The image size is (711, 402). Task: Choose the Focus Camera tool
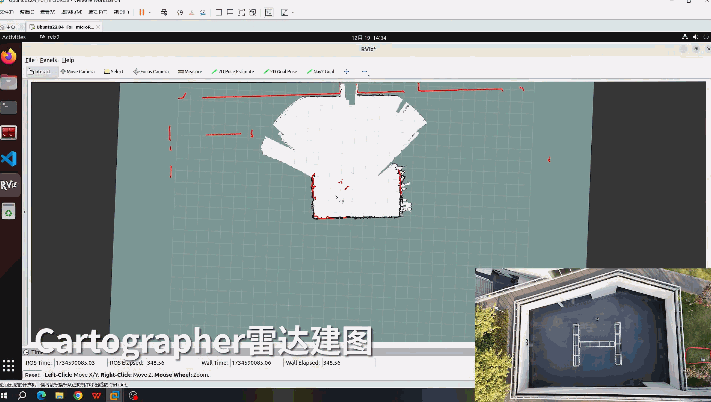click(151, 72)
